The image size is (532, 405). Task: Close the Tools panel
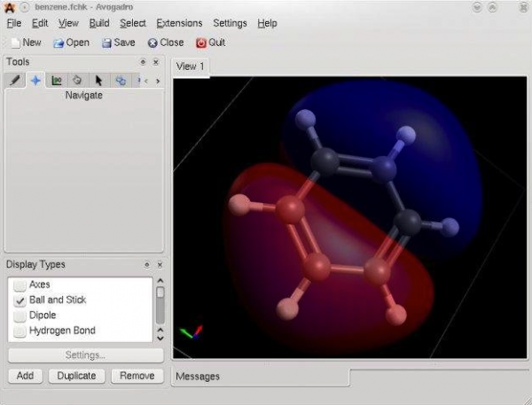pyautogui.click(x=156, y=62)
